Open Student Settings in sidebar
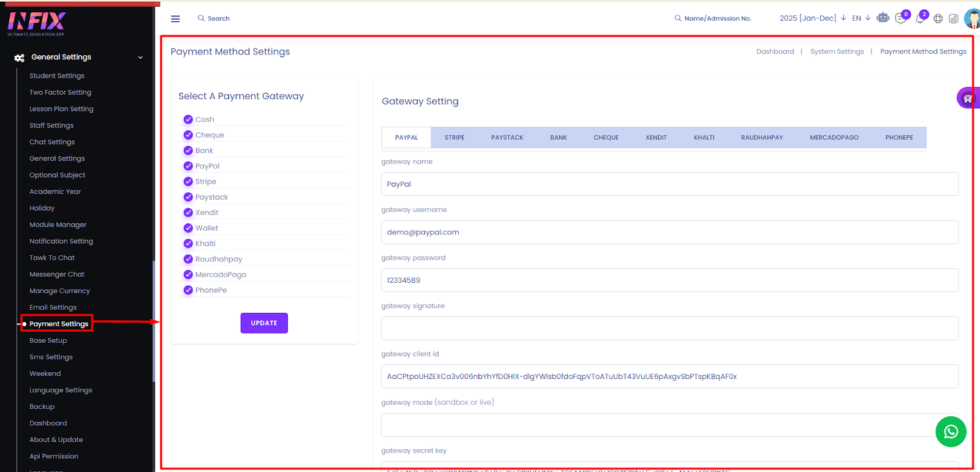This screenshot has height=472, width=980. tap(57, 76)
